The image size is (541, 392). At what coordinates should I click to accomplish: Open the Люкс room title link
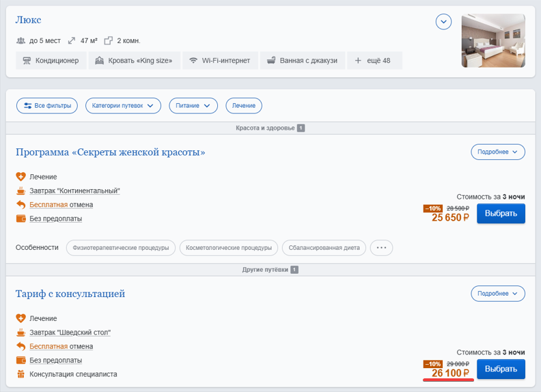(x=28, y=20)
